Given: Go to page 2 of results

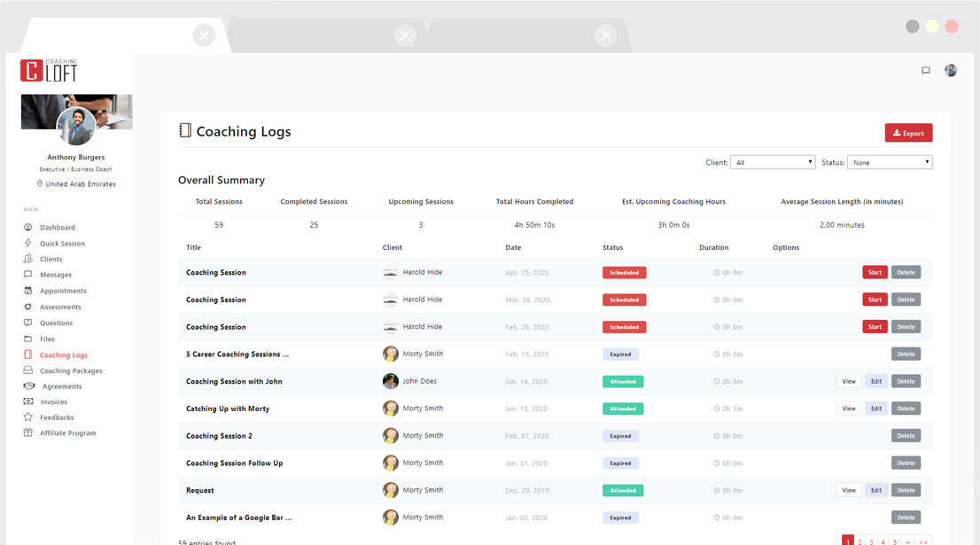Looking at the screenshot, I should point(859,541).
